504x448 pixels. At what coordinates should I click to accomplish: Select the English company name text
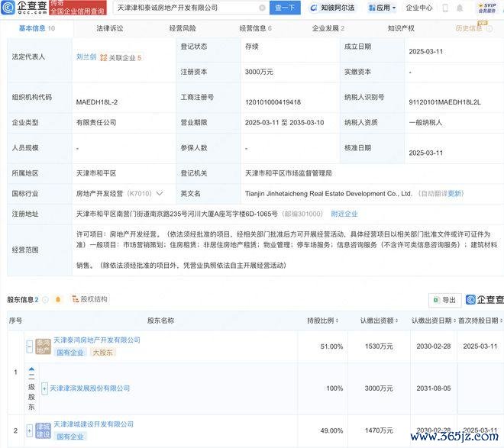[328, 194]
